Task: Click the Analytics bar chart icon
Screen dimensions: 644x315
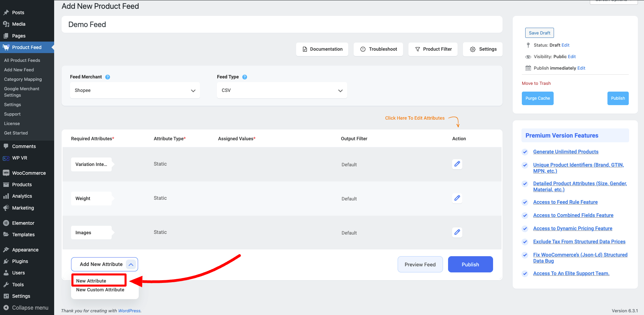Action: 6,196
